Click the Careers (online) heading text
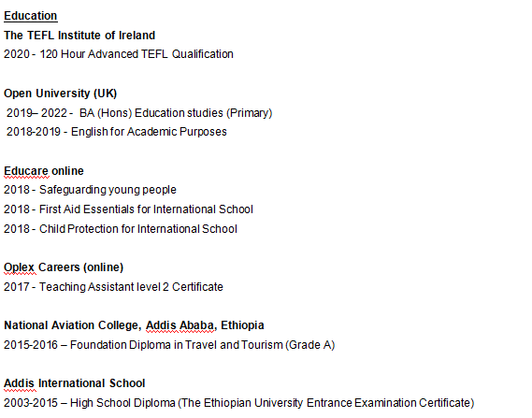The image size is (532, 418). 80,267
